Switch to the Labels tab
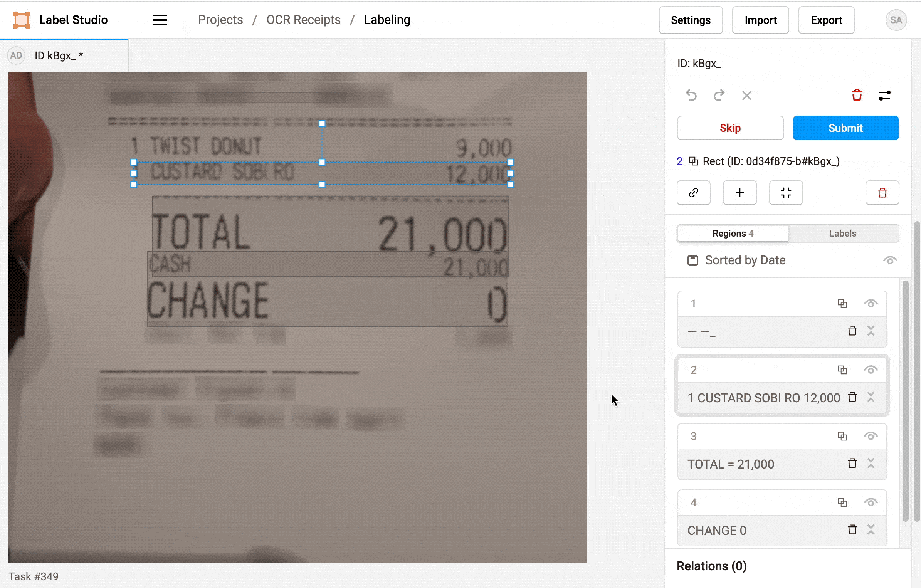The width and height of the screenshot is (921, 588). tap(842, 234)
